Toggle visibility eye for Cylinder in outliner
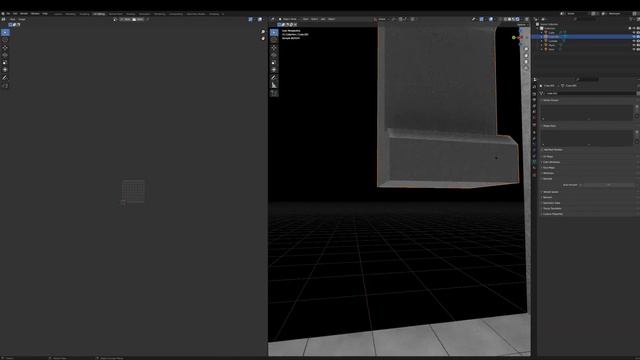Screen dimensions: 640x360 click(634, 41)
